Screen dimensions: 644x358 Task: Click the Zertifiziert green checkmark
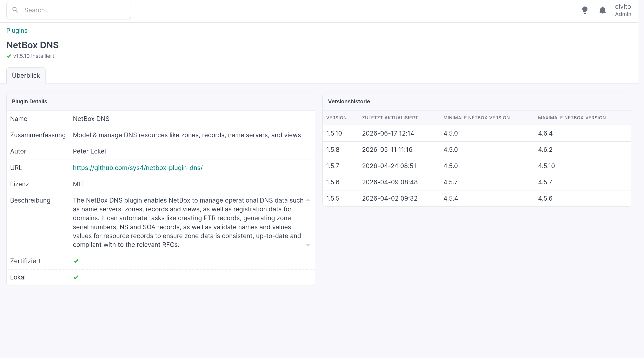(x=76, y=261)
